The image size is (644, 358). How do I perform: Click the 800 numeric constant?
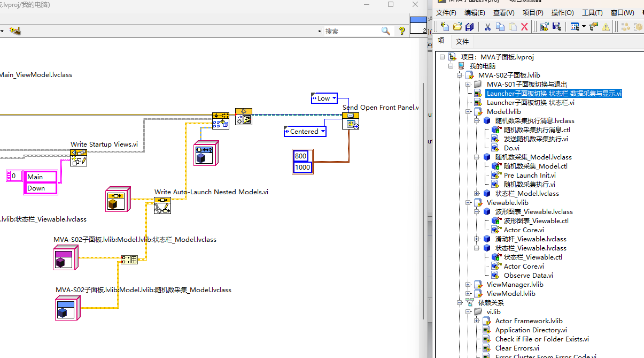(300, 156)
